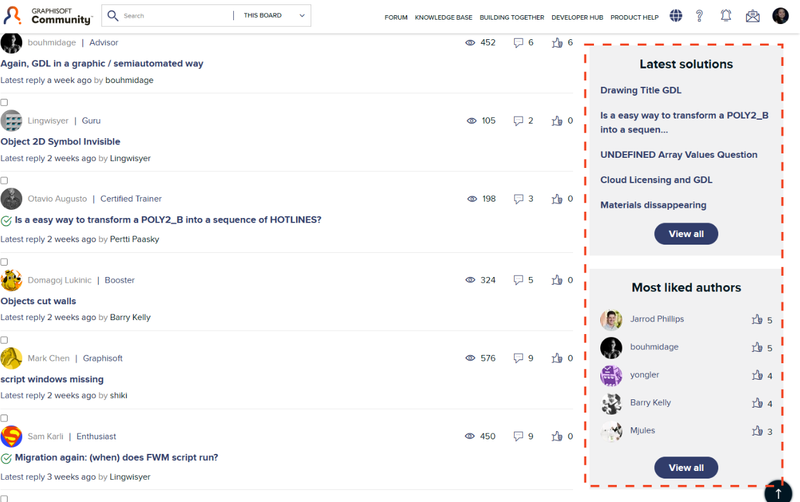
Task: Tick the checkbox above Mark Chen's post
Action: pyautogui.click(x=4, y=340)
